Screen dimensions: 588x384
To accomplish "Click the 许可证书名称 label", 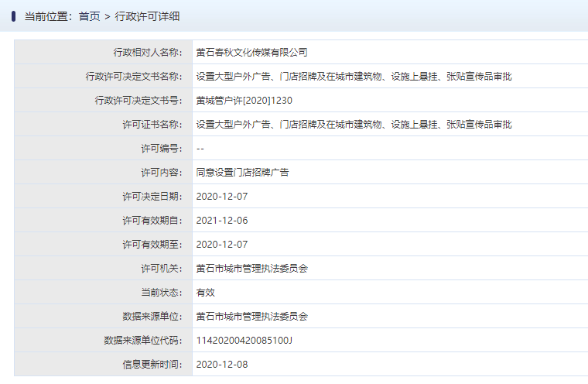I will click(x=152, y=125).
